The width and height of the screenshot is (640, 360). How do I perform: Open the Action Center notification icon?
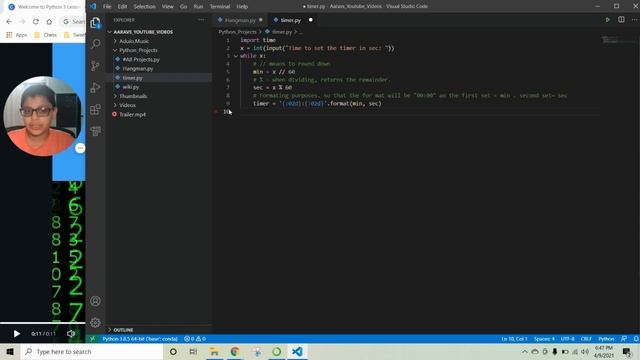pyautogui.click(x=627, y=351)
